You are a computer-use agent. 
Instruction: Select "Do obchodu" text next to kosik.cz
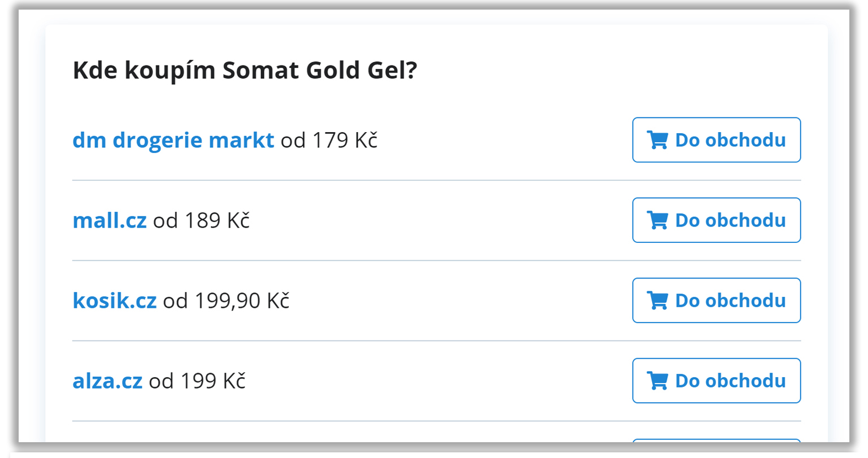point(731,300)
